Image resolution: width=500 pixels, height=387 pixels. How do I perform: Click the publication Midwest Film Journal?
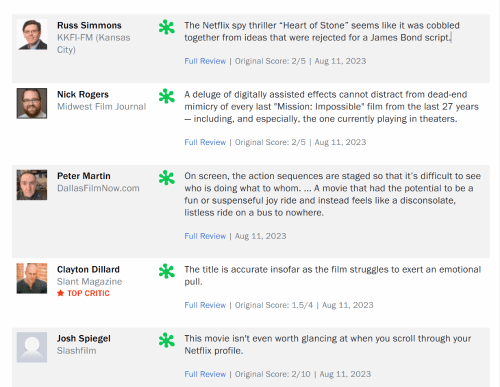tap(102, 107)
